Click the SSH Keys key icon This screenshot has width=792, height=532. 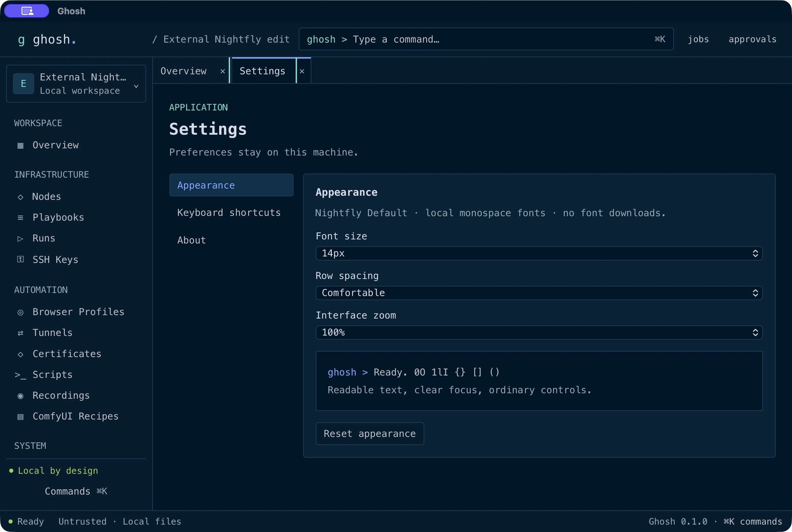(20, 259)
